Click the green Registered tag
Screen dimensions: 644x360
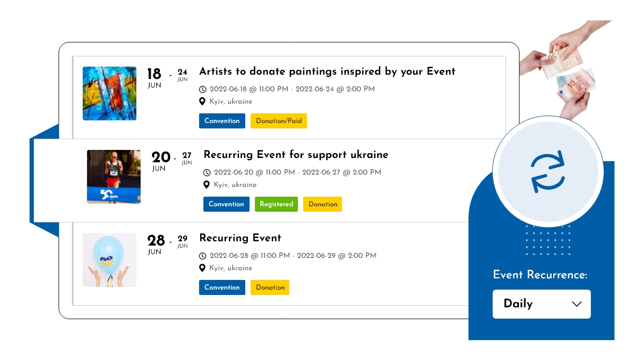tap(276, 204)
